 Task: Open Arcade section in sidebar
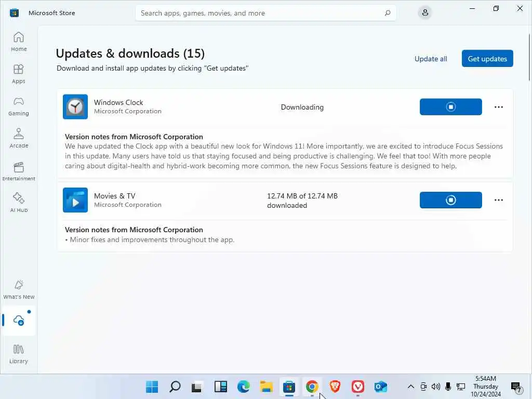(x=19, y=138)
